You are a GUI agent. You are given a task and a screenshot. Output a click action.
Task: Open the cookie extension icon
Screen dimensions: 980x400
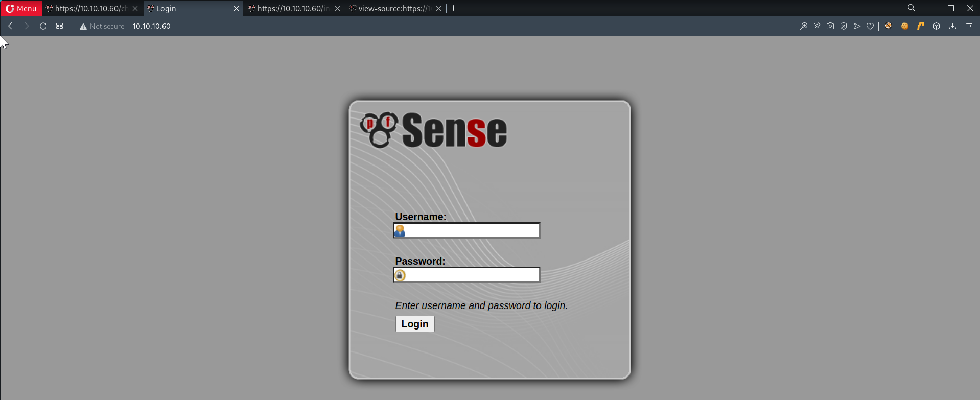point(905,26)
